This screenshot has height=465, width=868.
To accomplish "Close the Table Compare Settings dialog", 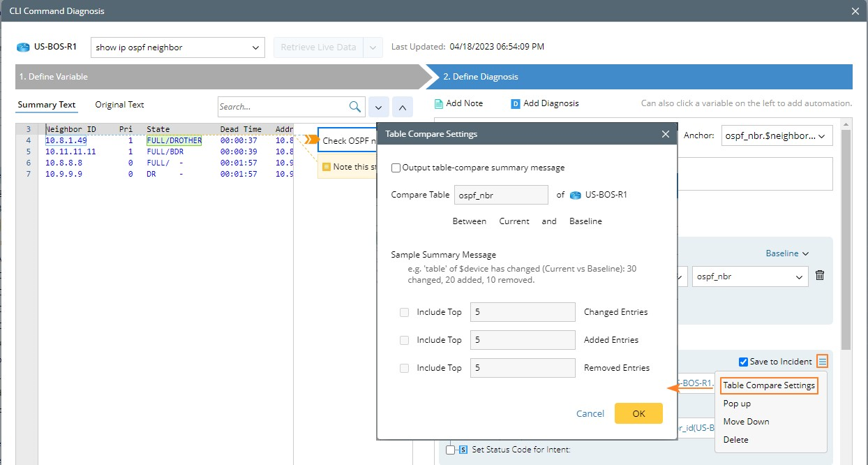I will (x=665, y=133).
